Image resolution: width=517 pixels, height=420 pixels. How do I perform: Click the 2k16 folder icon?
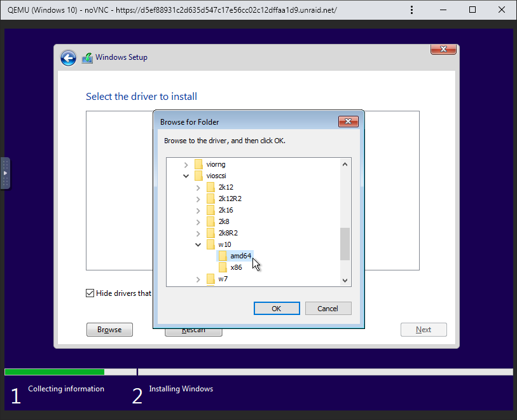(210, 210)
